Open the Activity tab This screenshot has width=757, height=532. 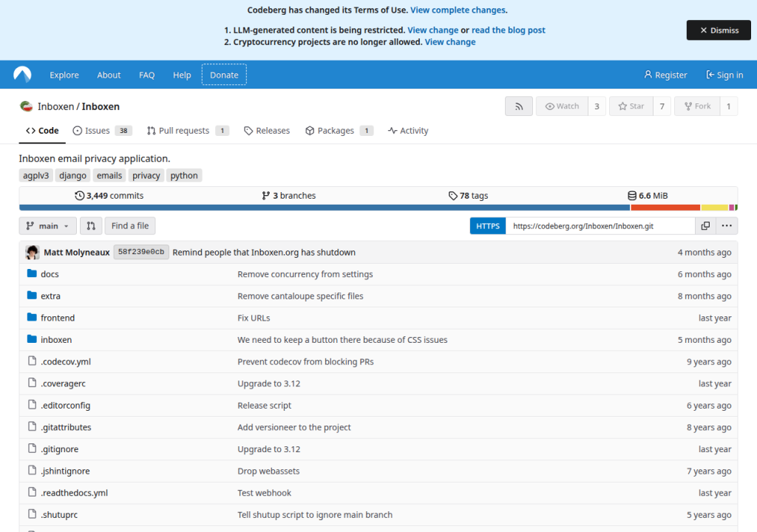pyautogui.click(x=408, y=131)
